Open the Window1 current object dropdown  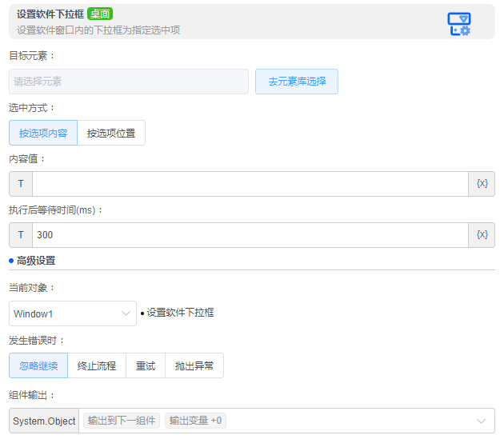[73, 313]
